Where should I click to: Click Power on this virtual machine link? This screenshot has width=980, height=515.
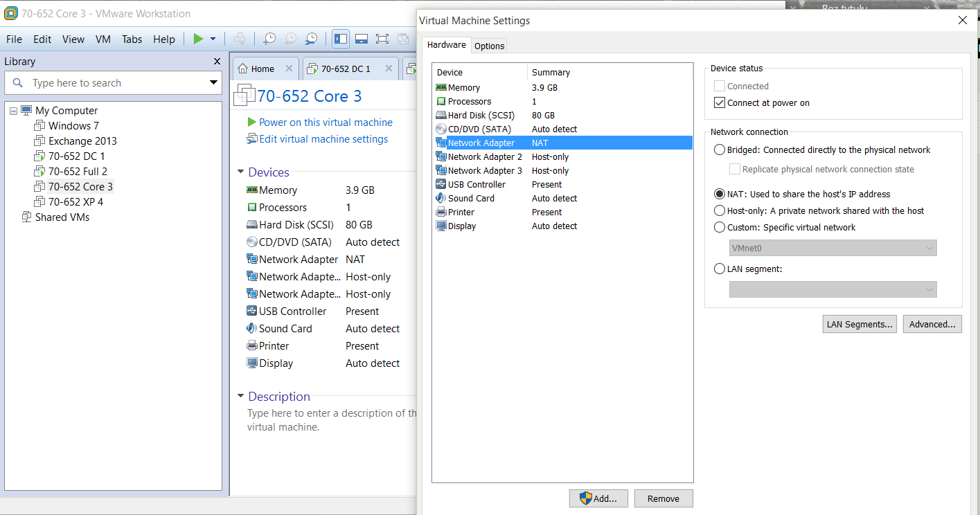pyautogui.click(x=326, y=123)
